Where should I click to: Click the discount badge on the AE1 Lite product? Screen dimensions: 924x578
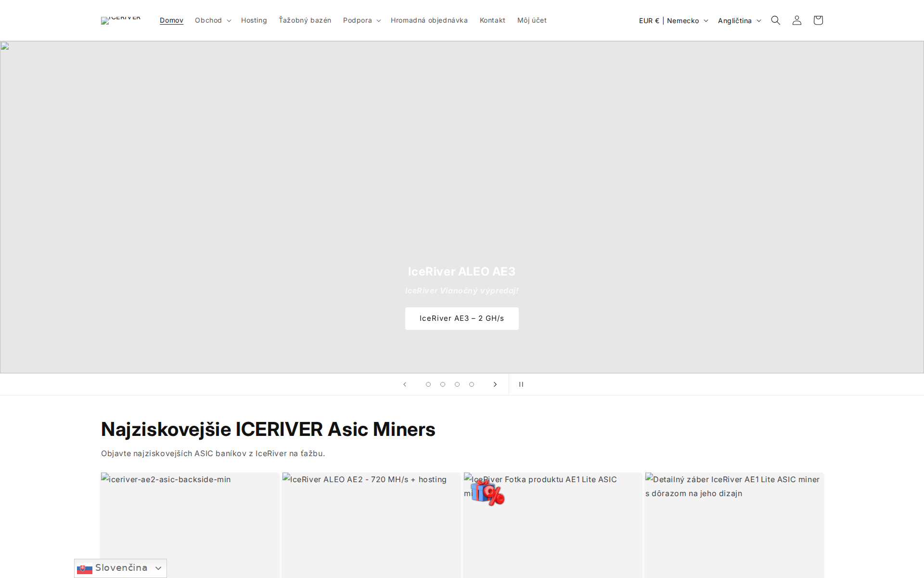[488, 492]
